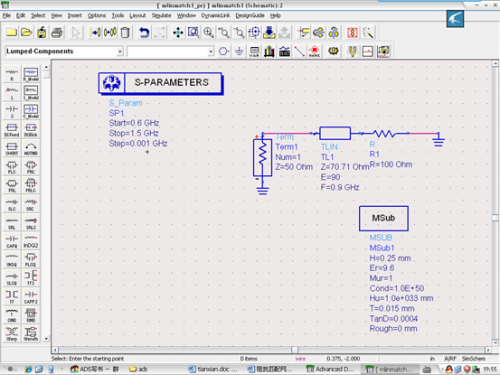Save the current schematic design
The image size is (500, 375).
(x=42, y=32)
